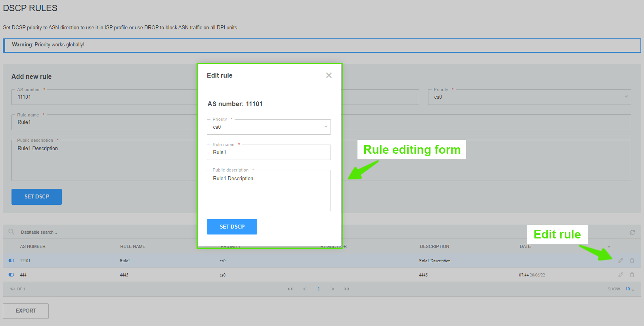The height and width of the screenshot is (326, 644).
Task: Refresh the rules datatable
Action: [632, 233]
